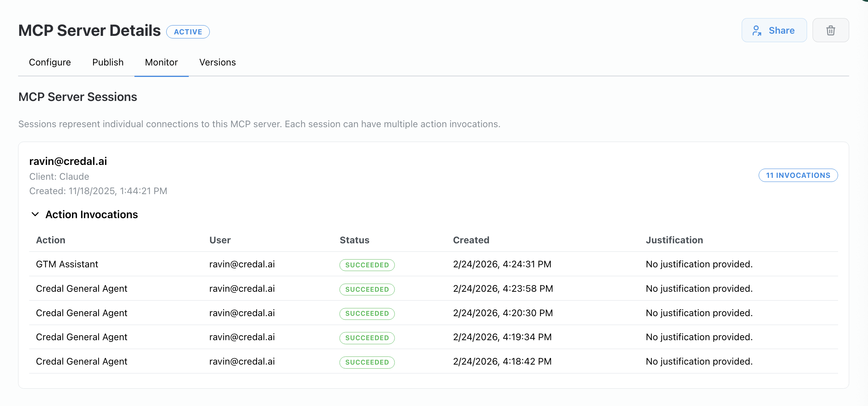Click the Created column header

(471, 240)
